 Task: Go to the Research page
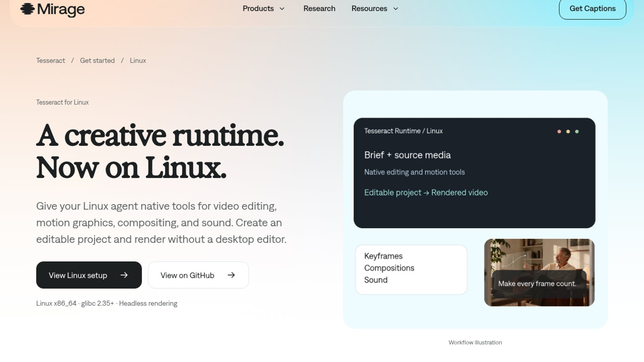click(x=319, y=8)
